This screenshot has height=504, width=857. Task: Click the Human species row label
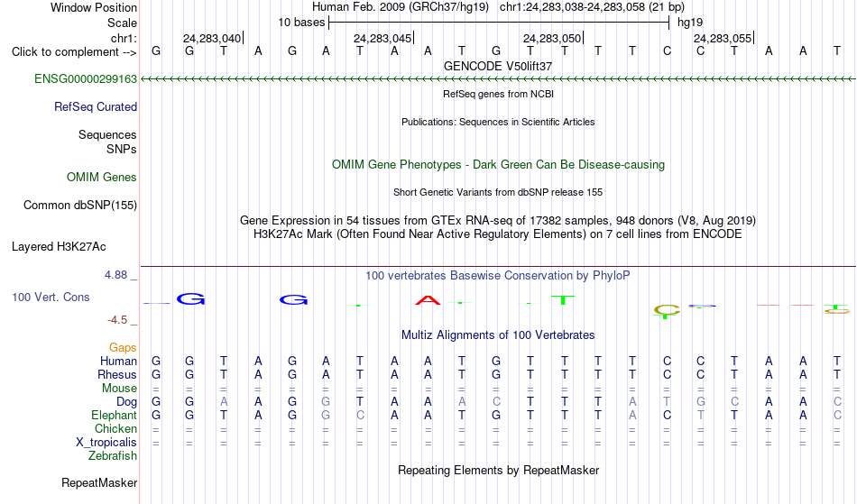tap(118, 361)
